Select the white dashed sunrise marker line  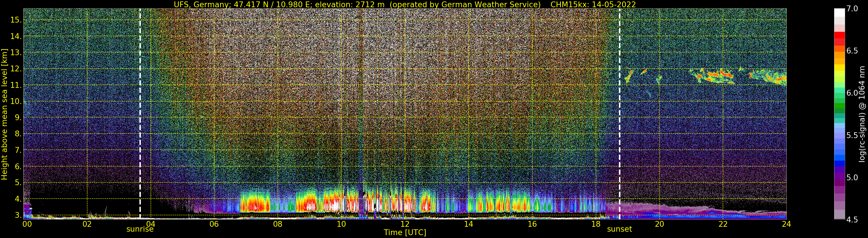click(140, 114)
